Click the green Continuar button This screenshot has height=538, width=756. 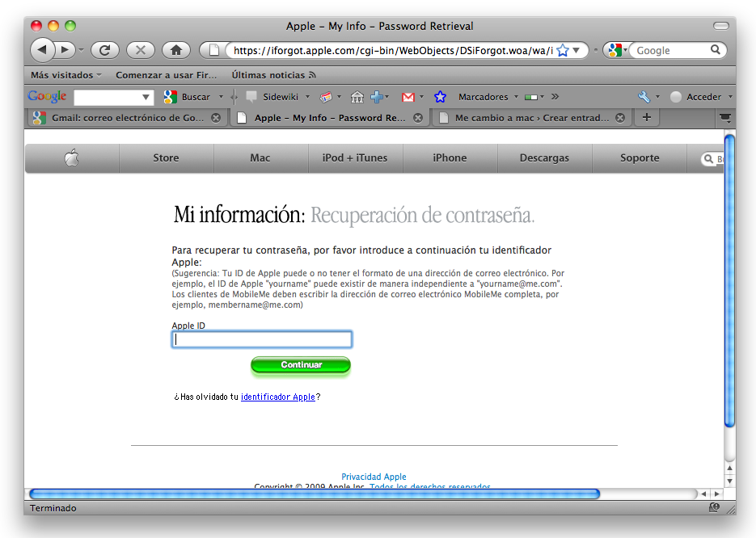coord(300,364)
